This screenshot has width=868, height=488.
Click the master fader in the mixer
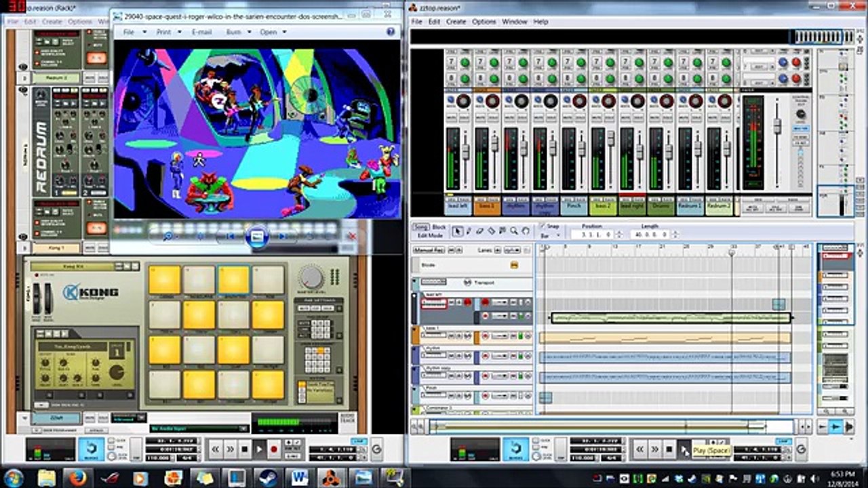[x=778, y=126]
